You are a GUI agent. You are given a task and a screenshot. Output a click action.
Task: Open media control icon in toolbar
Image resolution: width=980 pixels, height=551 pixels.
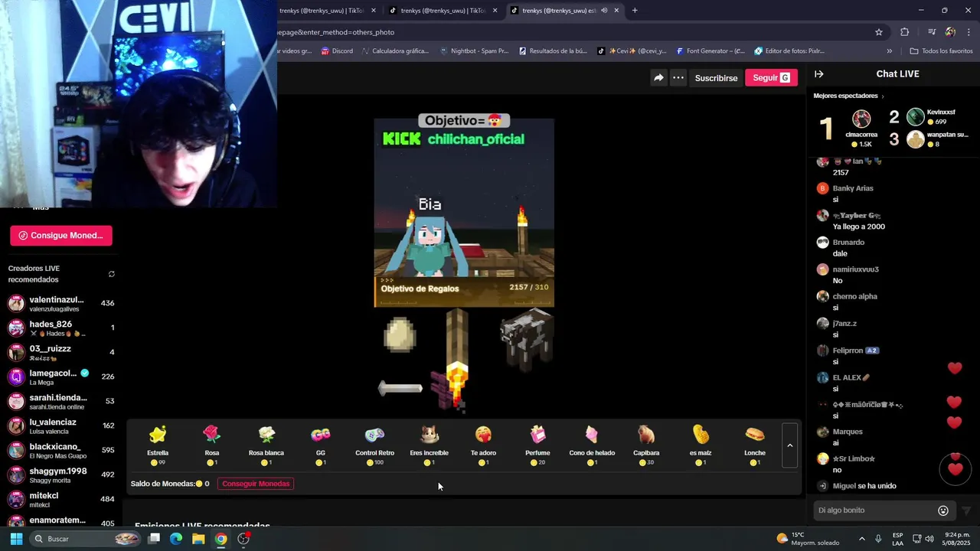point(931,32)
